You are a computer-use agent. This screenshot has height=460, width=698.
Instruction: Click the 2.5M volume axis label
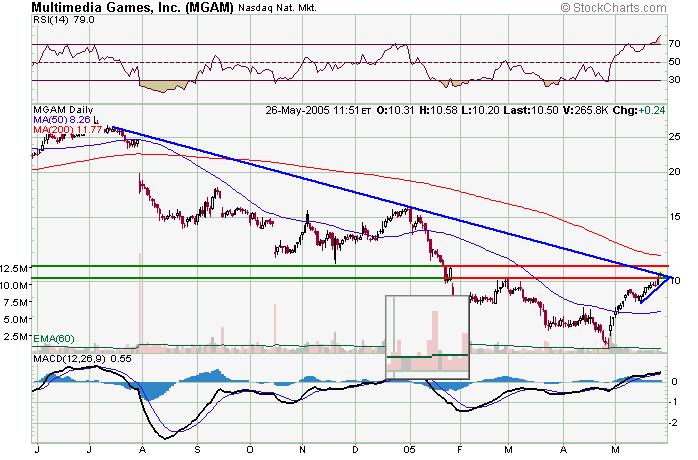point(17,336)
